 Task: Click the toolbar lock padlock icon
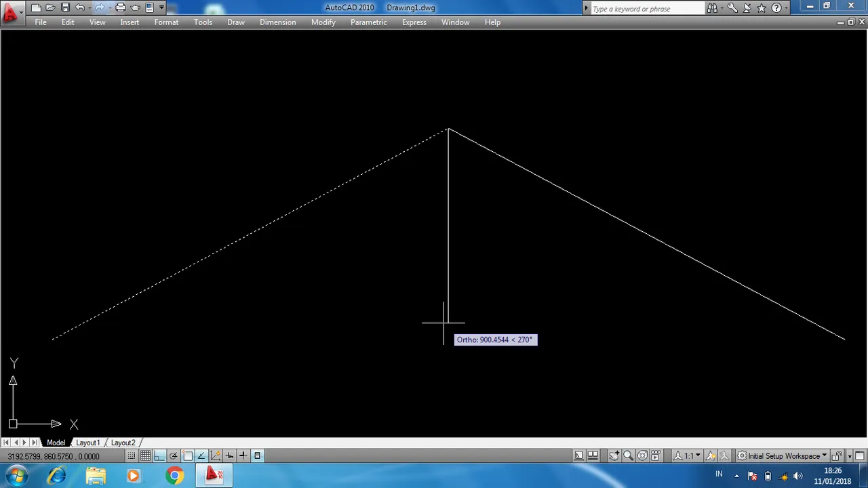837,456
